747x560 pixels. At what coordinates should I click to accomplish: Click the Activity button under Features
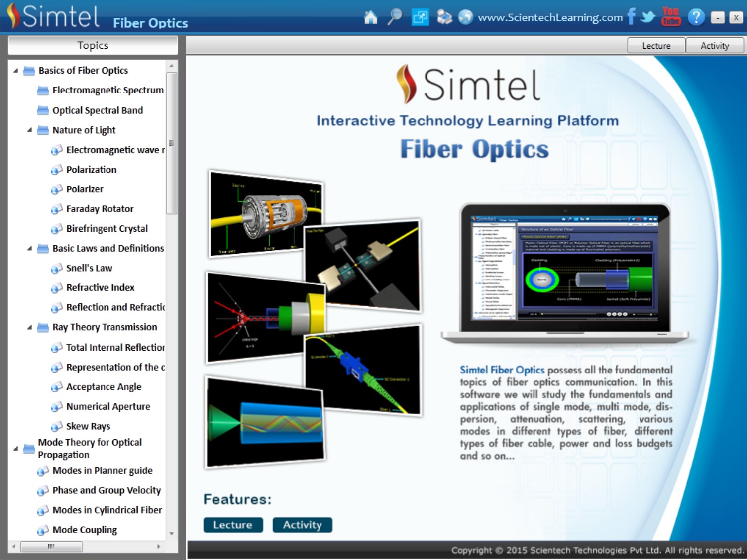click(302, 525)
